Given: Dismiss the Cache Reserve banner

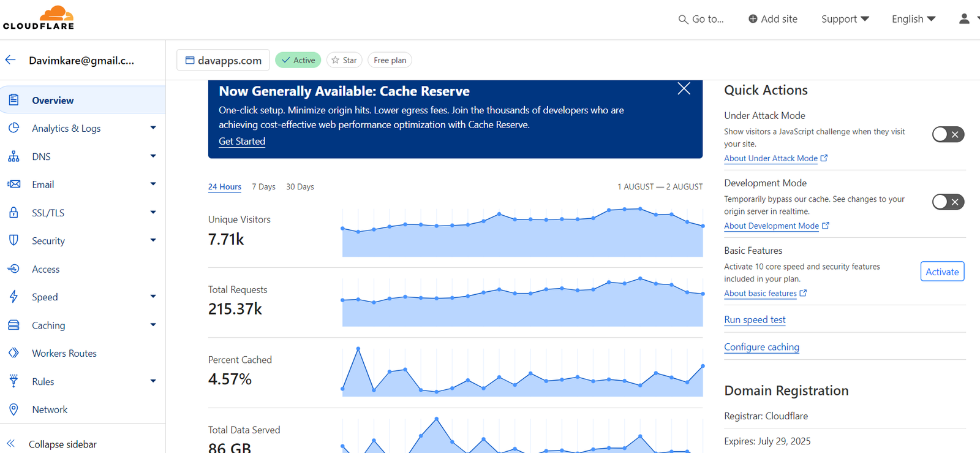Looking at the screenshot, I should point(684,89).
